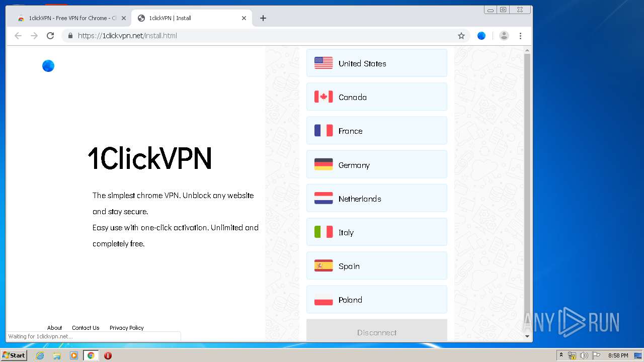Launch Internet Explorer from taskbar
The width and height of the screenshot is (644, 362).
(x=40, y=355)
